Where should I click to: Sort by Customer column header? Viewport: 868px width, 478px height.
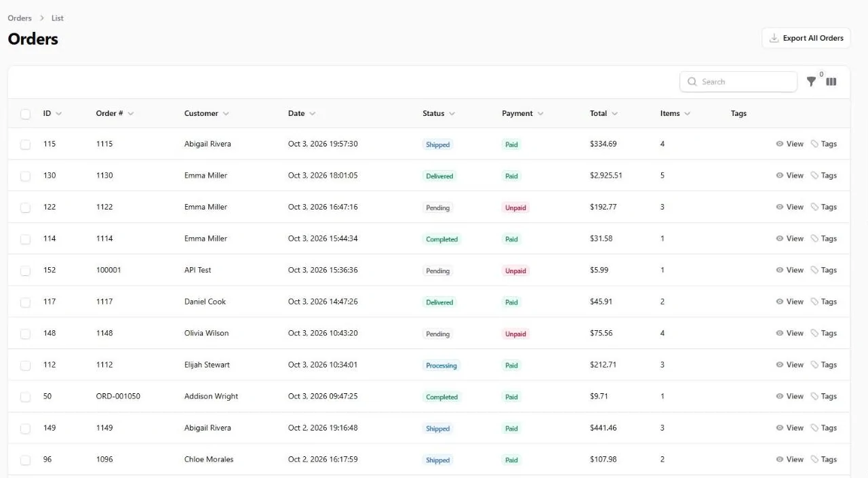click(x=207, y=113)
